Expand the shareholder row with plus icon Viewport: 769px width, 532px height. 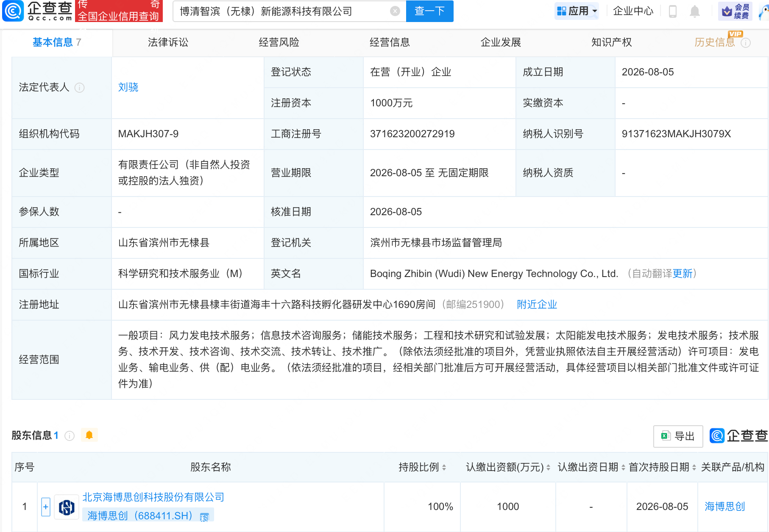pyautogui.click(x=46, y=507)
